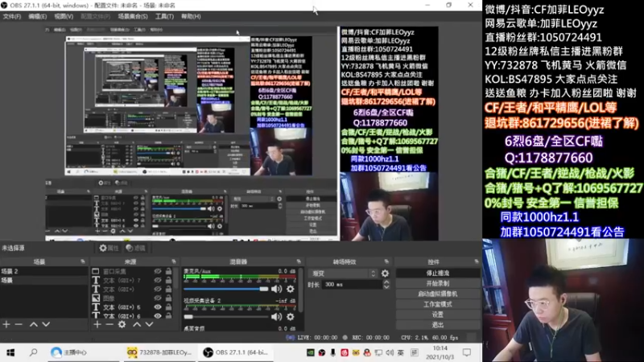644x362 pixels.
Task: Click the 开始录制 button
Action: pyautogui.click(x=438, y=283)
